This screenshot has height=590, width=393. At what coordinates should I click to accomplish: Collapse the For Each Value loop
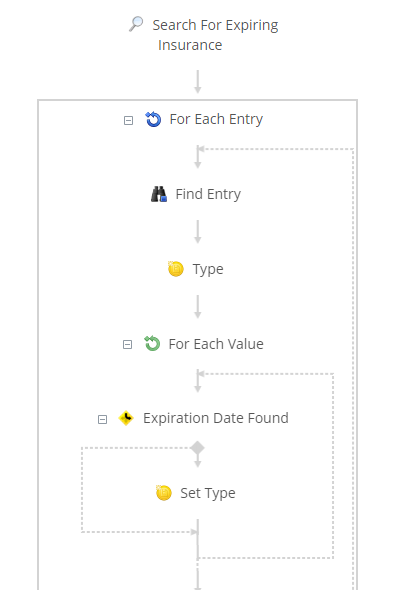coord(128,344)
